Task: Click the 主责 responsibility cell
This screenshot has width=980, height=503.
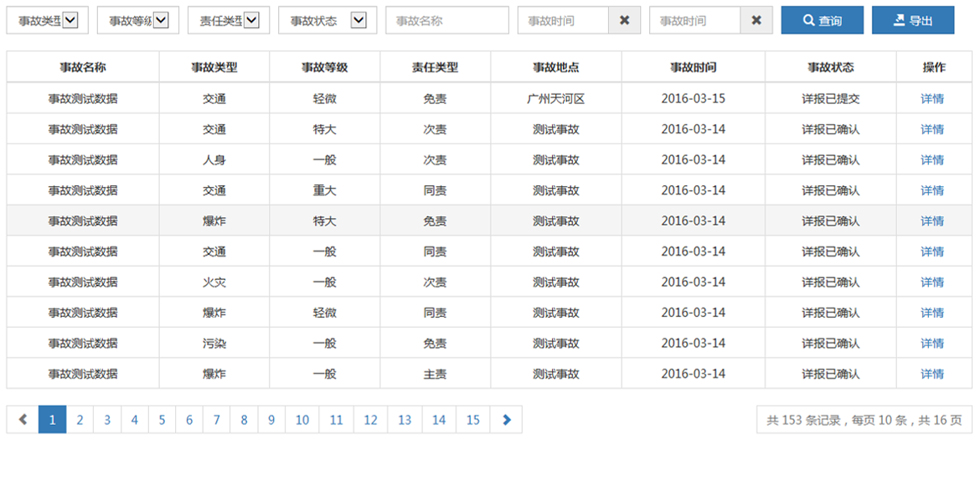Action: point(435,374)
